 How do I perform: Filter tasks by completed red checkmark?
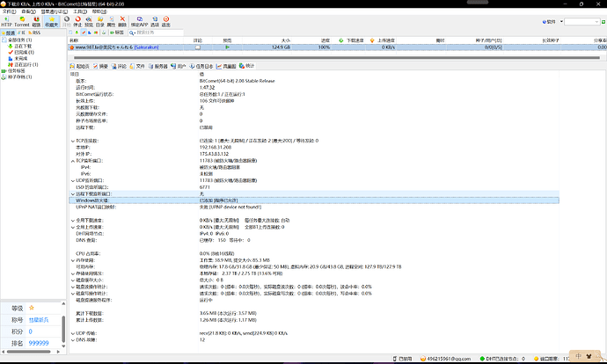(84, 33)
